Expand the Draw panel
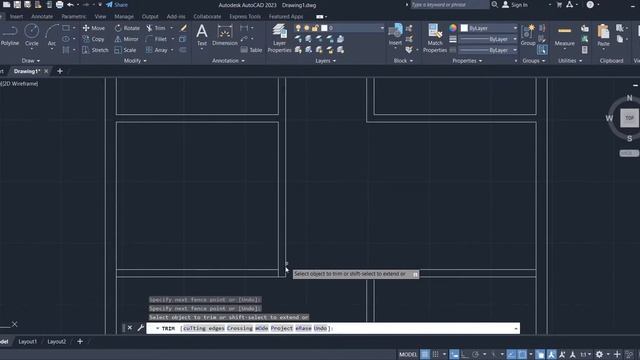 [31, 60]
